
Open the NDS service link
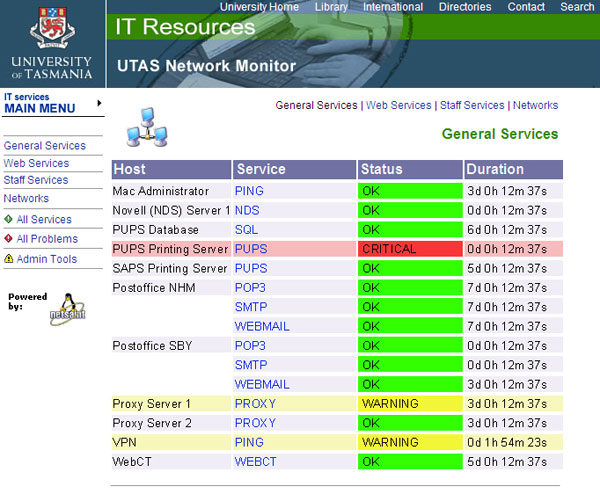click(x=247, y=210)
